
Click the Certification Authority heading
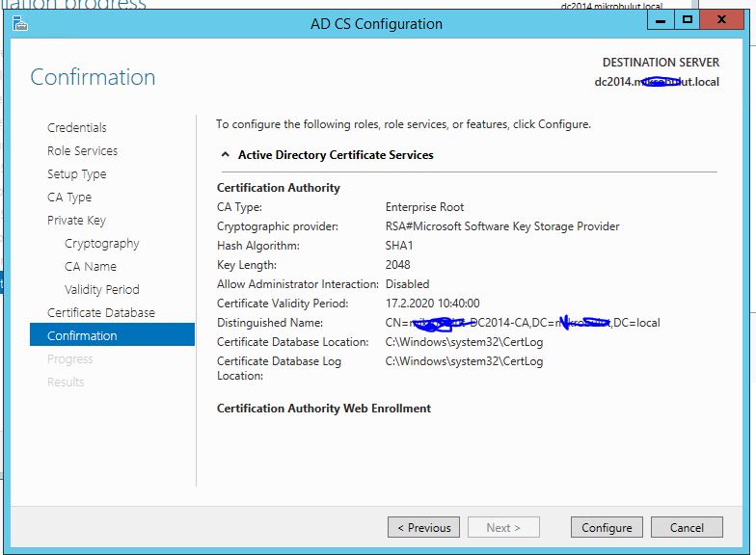[x=278, y=188]
